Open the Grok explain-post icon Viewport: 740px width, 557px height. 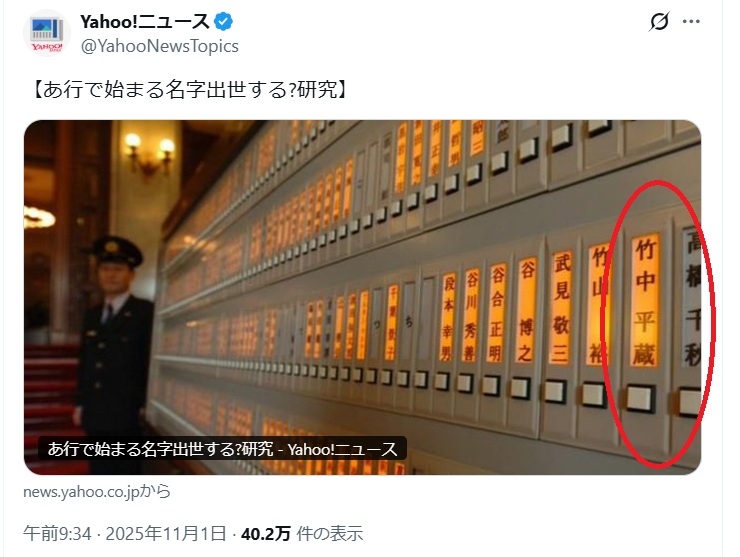pos(659,21)
